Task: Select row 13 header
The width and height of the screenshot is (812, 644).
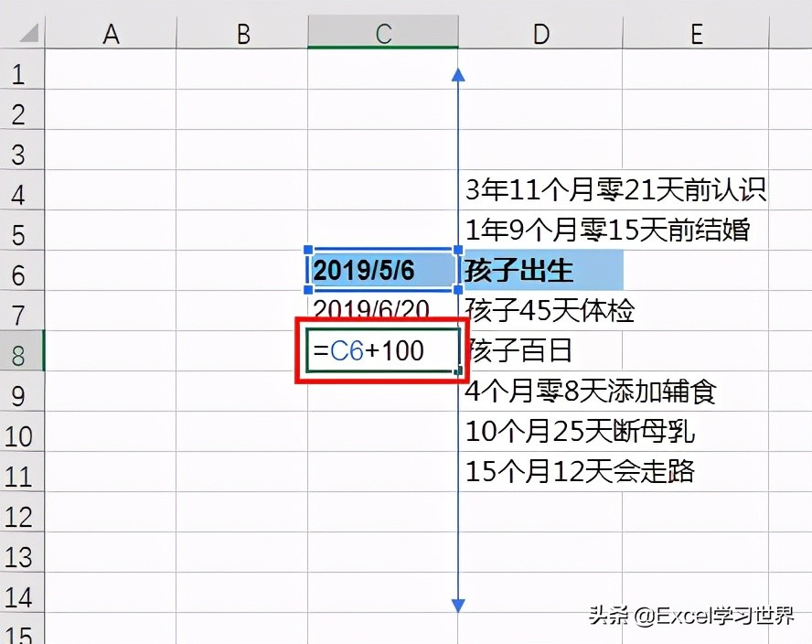Action: pyautogui.click(x=22, y=553)
